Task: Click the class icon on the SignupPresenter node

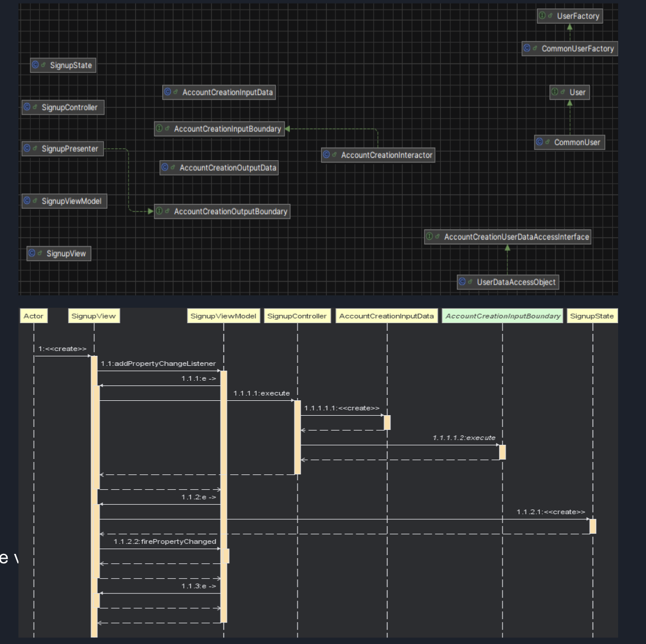Action: 27,149
